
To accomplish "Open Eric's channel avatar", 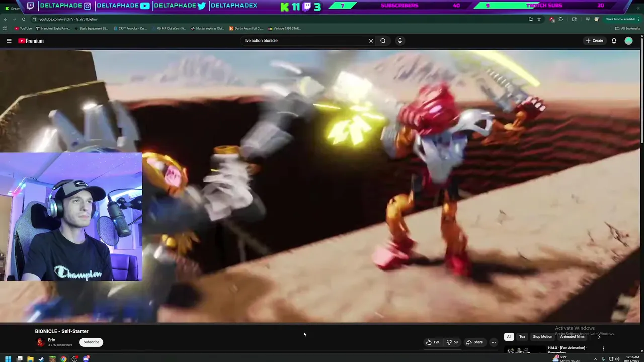I will click(40, 342).
